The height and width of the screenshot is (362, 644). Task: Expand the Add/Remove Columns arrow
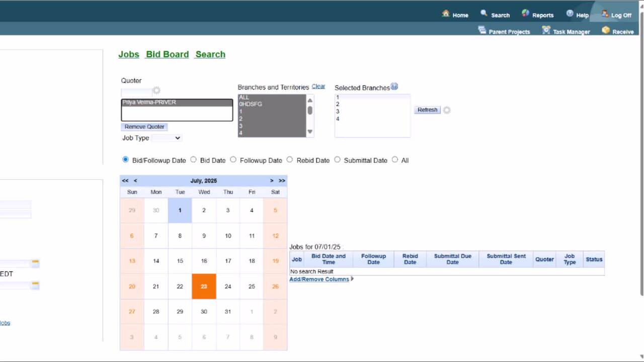point(352,279)
